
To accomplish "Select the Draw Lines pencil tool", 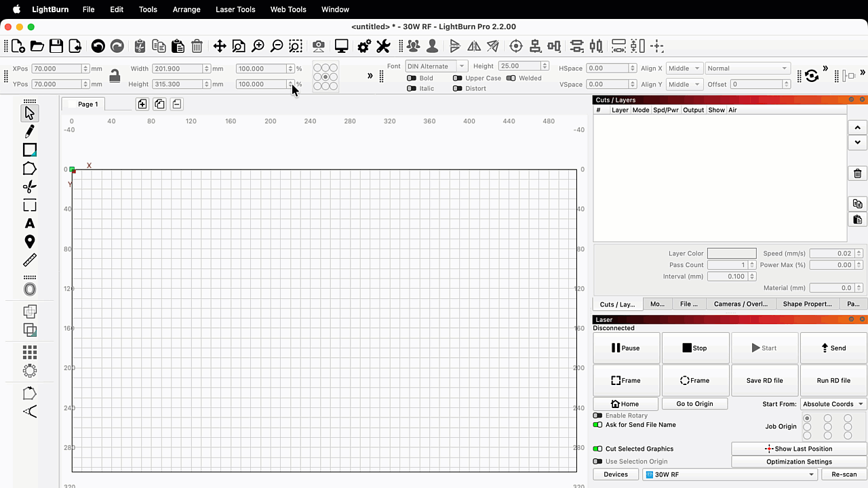I will [x=30, y=131].
